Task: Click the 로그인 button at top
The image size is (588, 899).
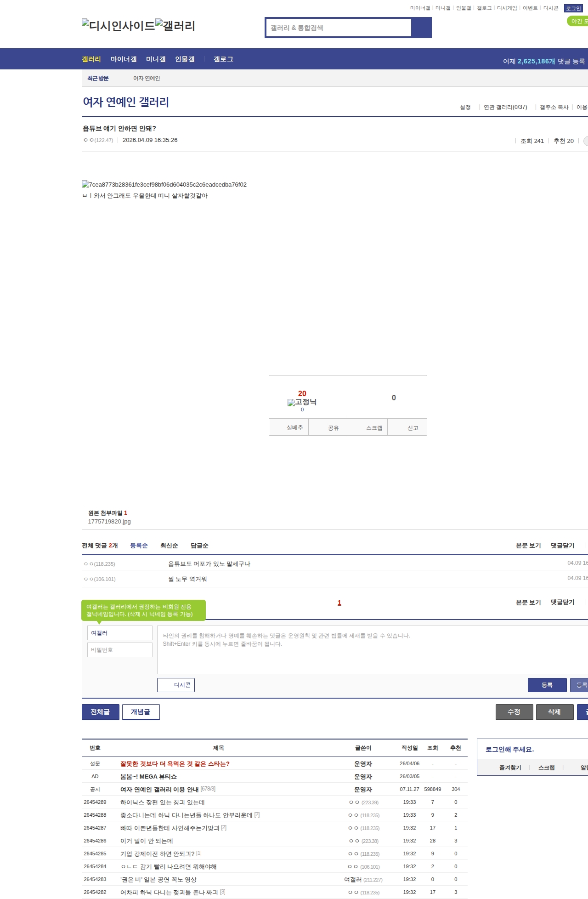Action: 573,8
